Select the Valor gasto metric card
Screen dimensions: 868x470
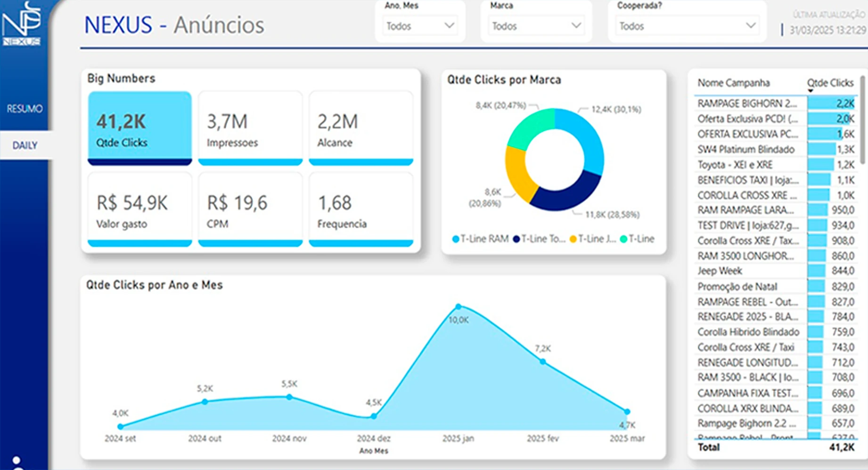139,210
